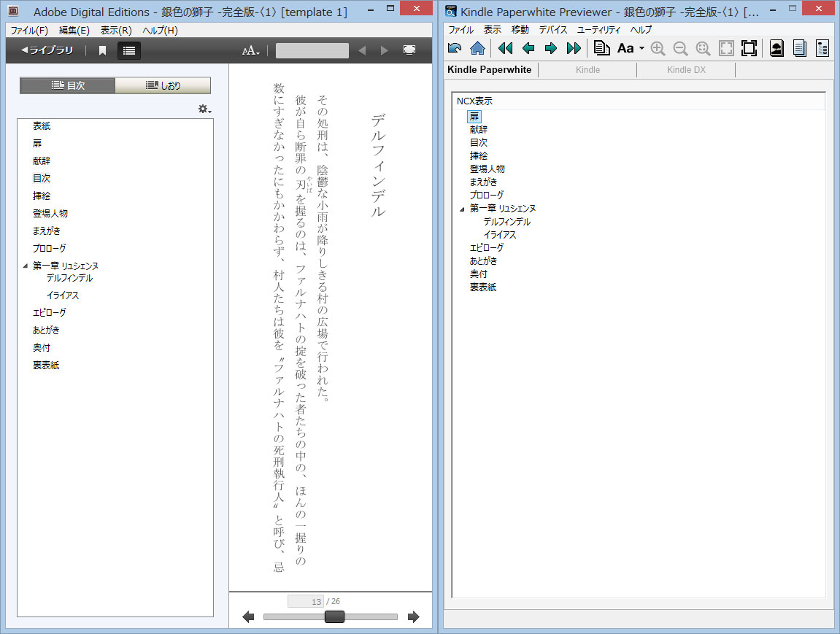The width and height of the screenshot is (840, 634).
Task: Go to previous page with bottom left arrow
Action: 248,617
